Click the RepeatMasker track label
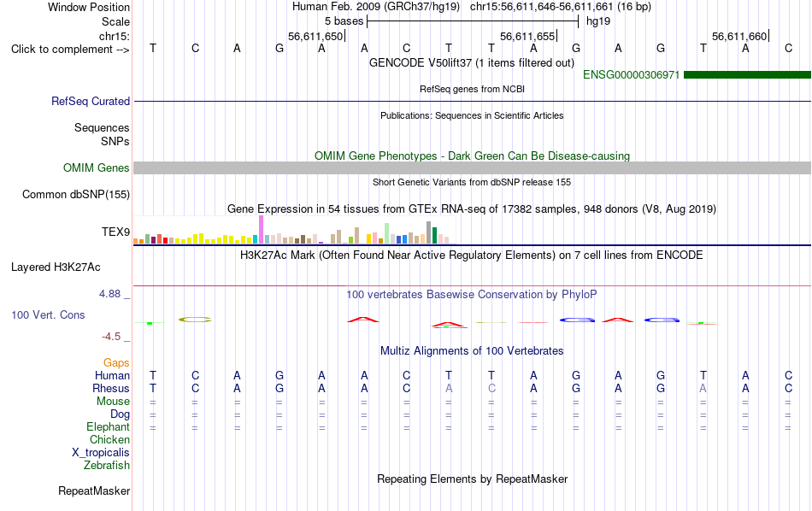 click(94, 490)
